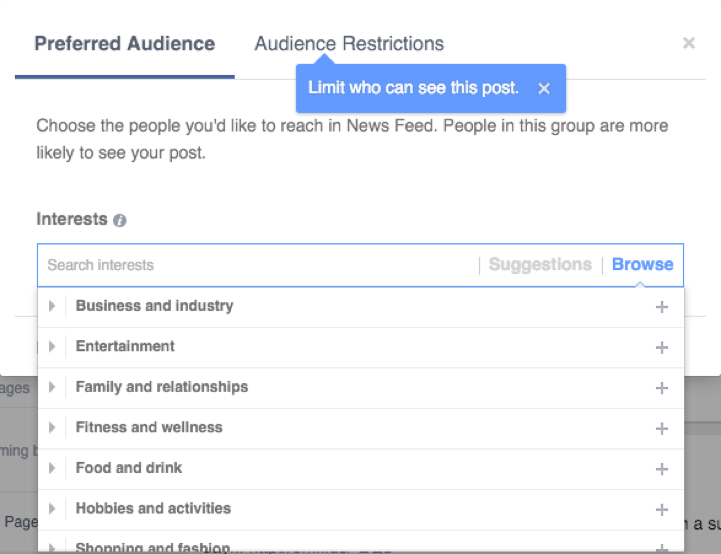This screenshot has width=721, height=554.
Task: Add Entertainment interest using plus icon
Action: 661,347
